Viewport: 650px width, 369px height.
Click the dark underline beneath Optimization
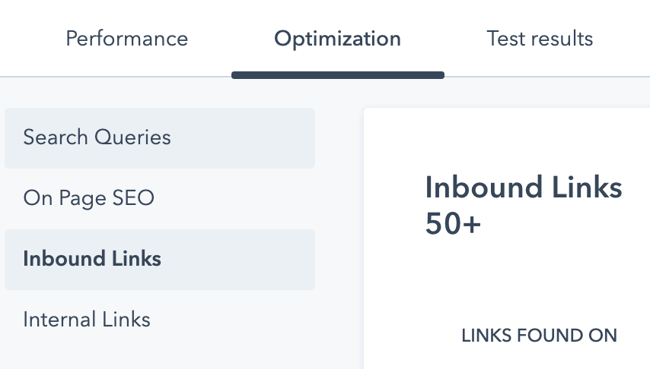pyautogui.click(x=338, y=75)
